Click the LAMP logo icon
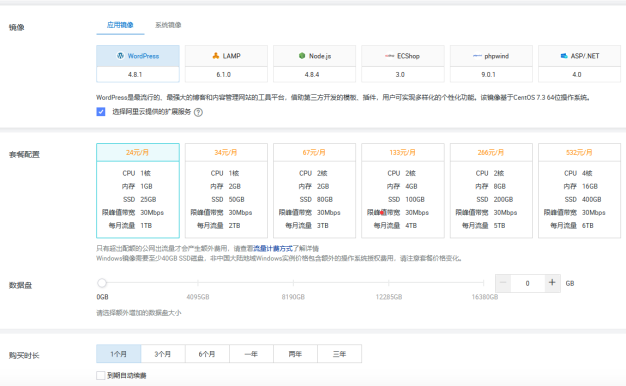 click(x=216, y=56)
